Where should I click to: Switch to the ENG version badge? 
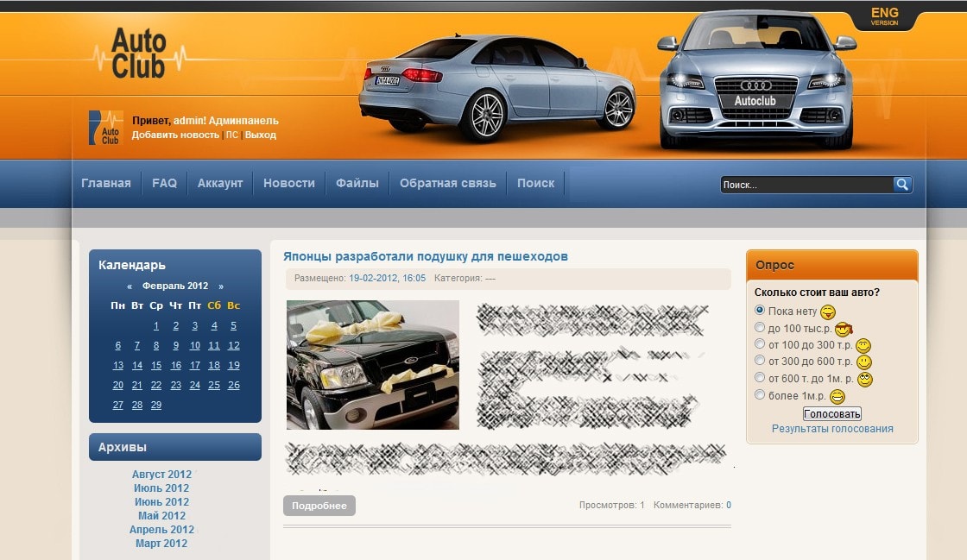[884, 16]
